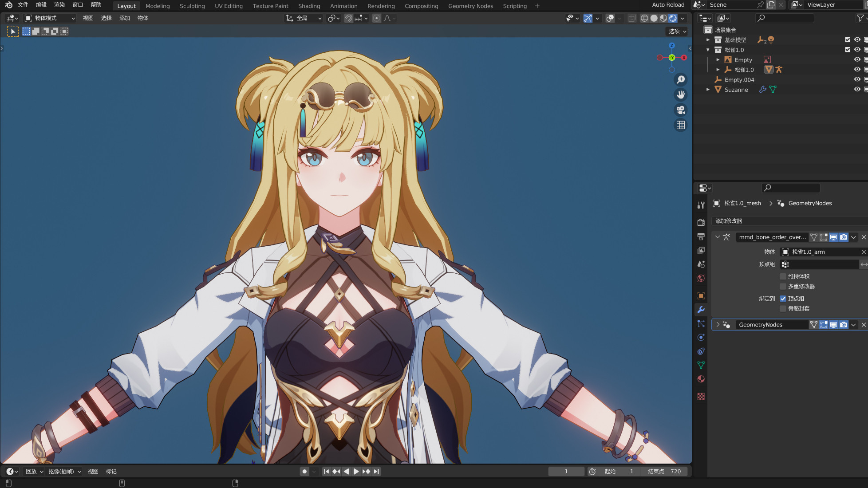
Task: Switch orthographic/perspective grid icon
Action: (x=680, y=125)
